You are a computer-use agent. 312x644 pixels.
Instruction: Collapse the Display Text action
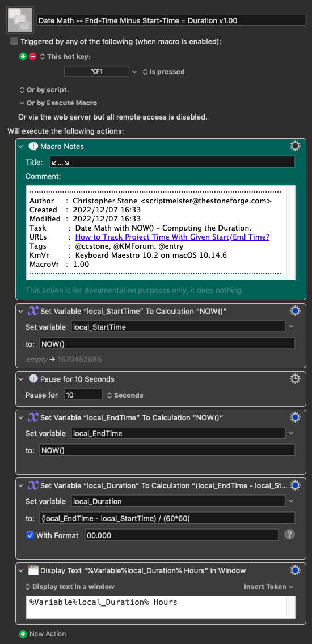click(22, 570)
